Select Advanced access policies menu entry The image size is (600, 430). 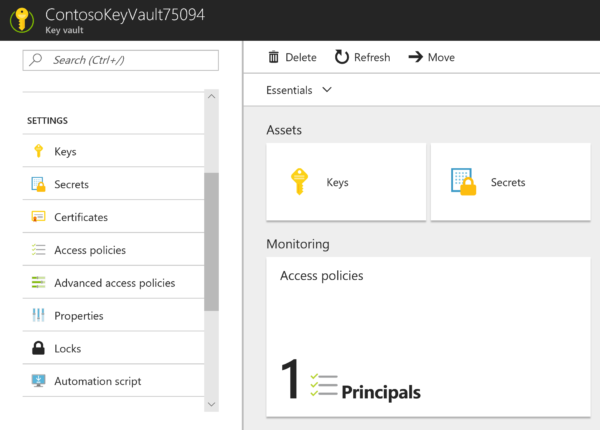[x=114, y=283]
